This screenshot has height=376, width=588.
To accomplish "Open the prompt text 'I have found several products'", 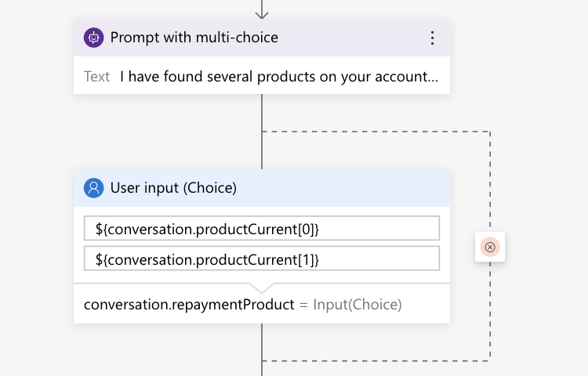I will (x=278, y=77).
